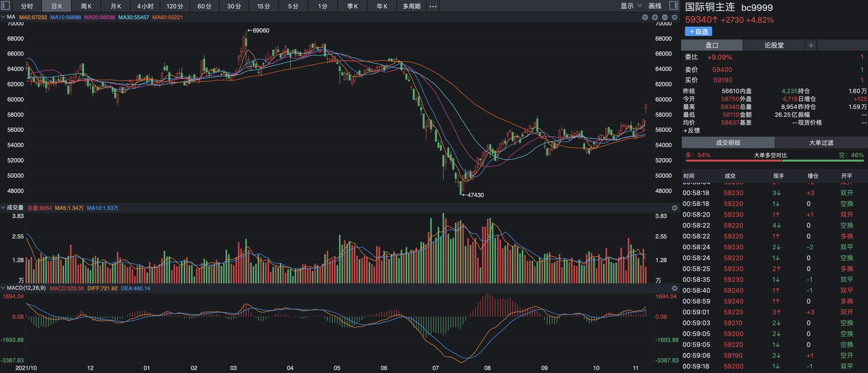This screenshot has height=373, width=868.
Task: Click the MA60:55221 indicator label
Action: (167, 17)
